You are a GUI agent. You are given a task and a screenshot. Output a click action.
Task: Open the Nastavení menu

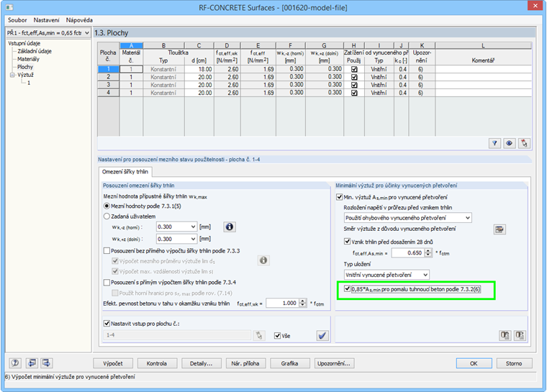click(46, 20)
